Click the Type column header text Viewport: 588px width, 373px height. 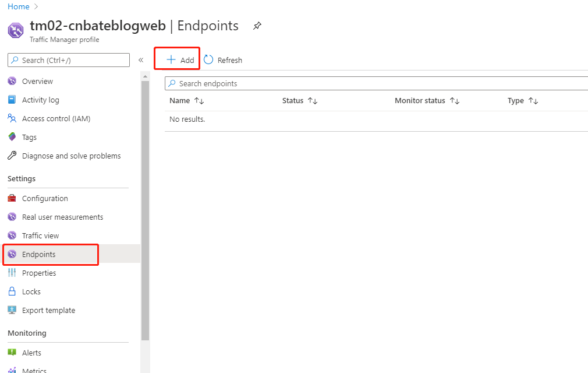tap(516, 101)
